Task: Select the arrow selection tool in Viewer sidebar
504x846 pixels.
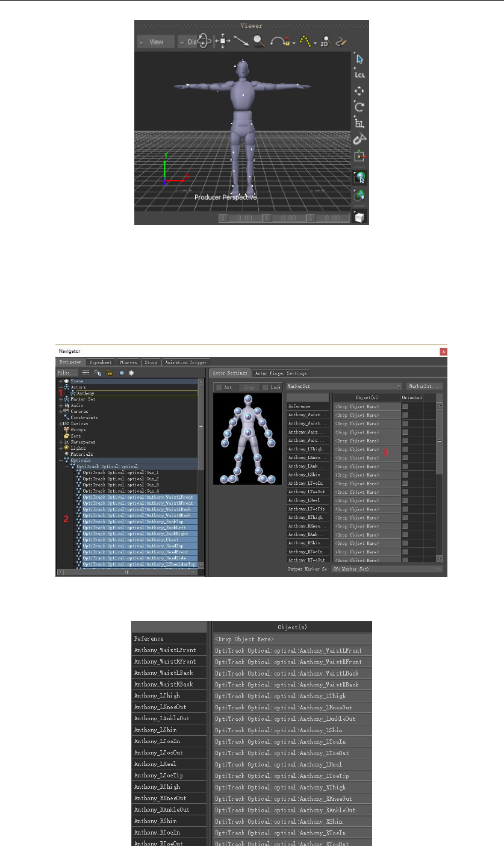Action: [x=360, y=59]
